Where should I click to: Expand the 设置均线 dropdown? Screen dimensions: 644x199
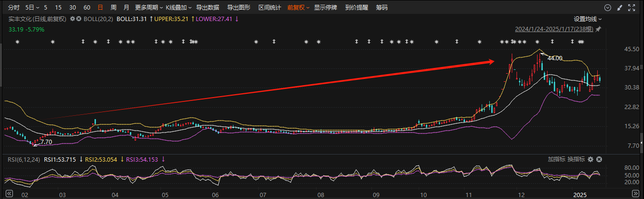[x=588, y=19]
